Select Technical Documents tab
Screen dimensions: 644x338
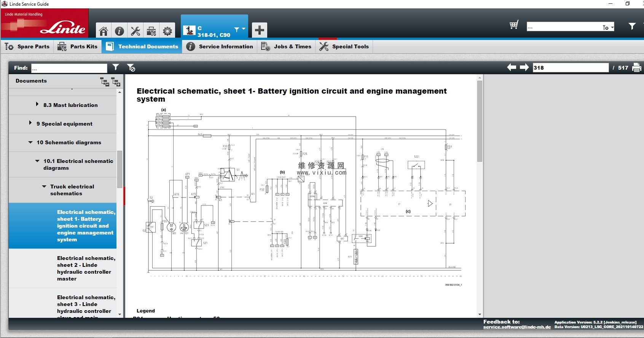(142, 46)
